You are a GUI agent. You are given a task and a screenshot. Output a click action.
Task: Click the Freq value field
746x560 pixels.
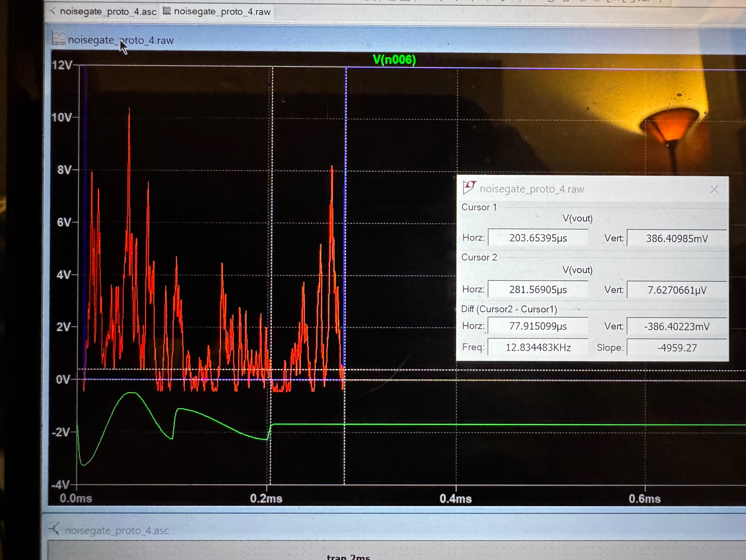[538, 347]
